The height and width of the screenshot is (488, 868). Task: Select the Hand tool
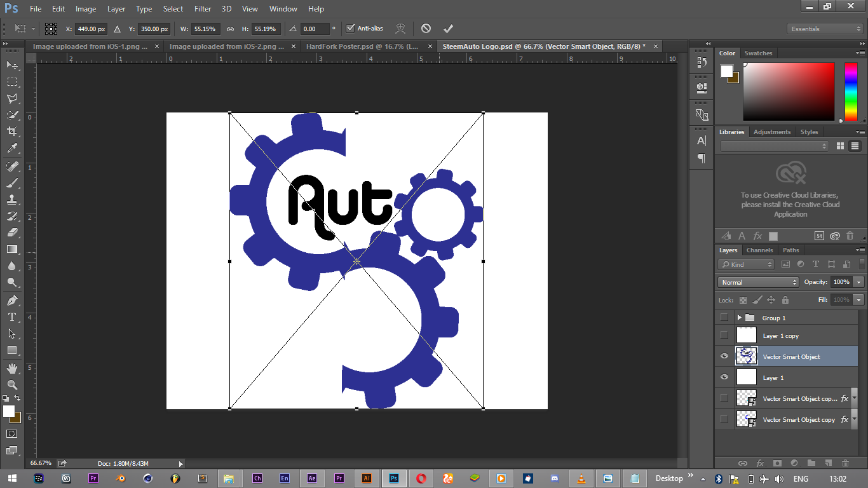(x=11, y=369)
